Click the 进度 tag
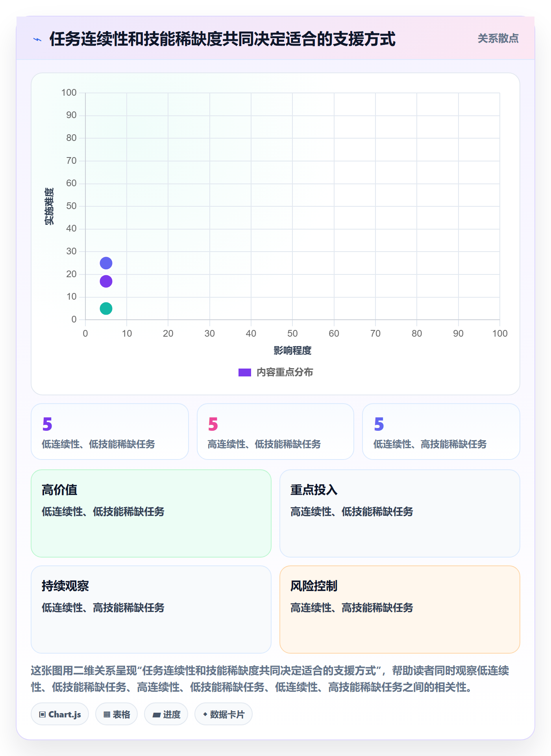 [x=166, y=714]
